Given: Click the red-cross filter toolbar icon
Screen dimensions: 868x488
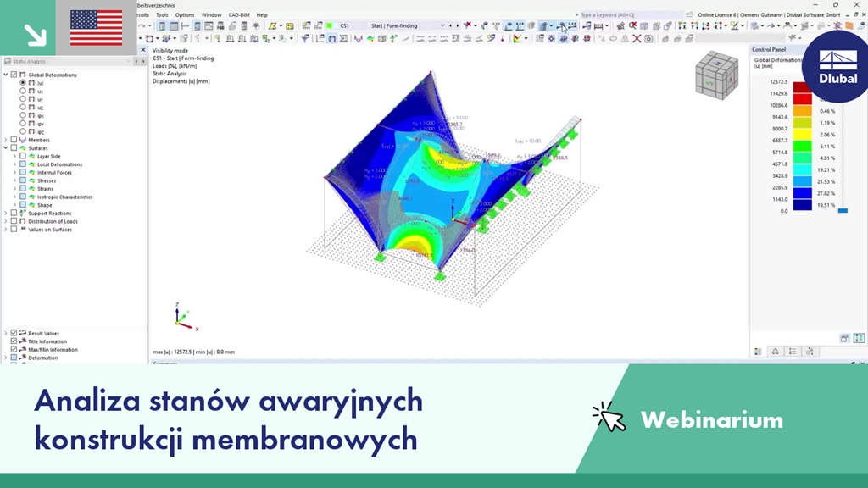Looking at the screenshot, I should [468, 25].
